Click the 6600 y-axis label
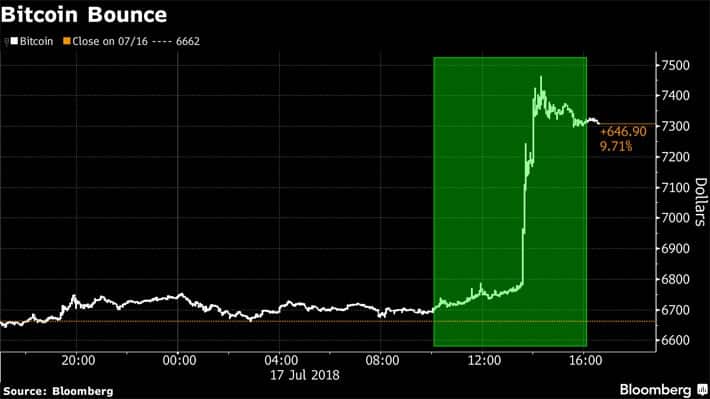Viewport: 710px width, 399px height. 676,340
